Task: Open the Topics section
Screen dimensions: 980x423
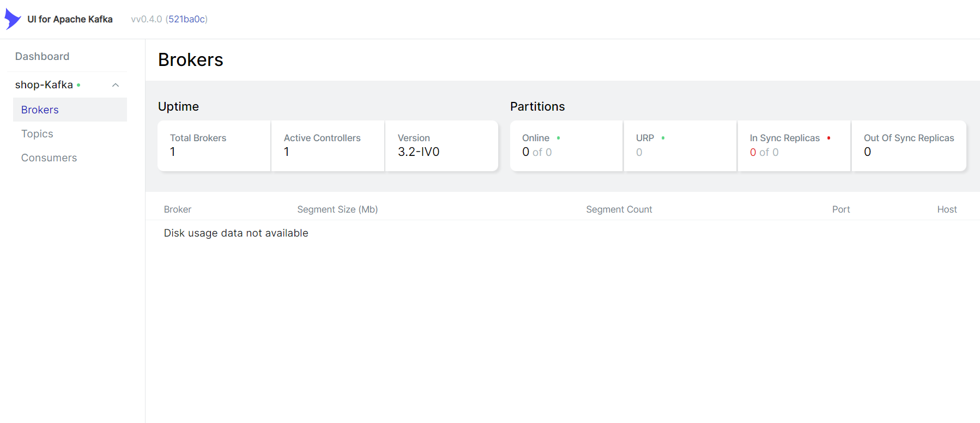Action: 37,134
